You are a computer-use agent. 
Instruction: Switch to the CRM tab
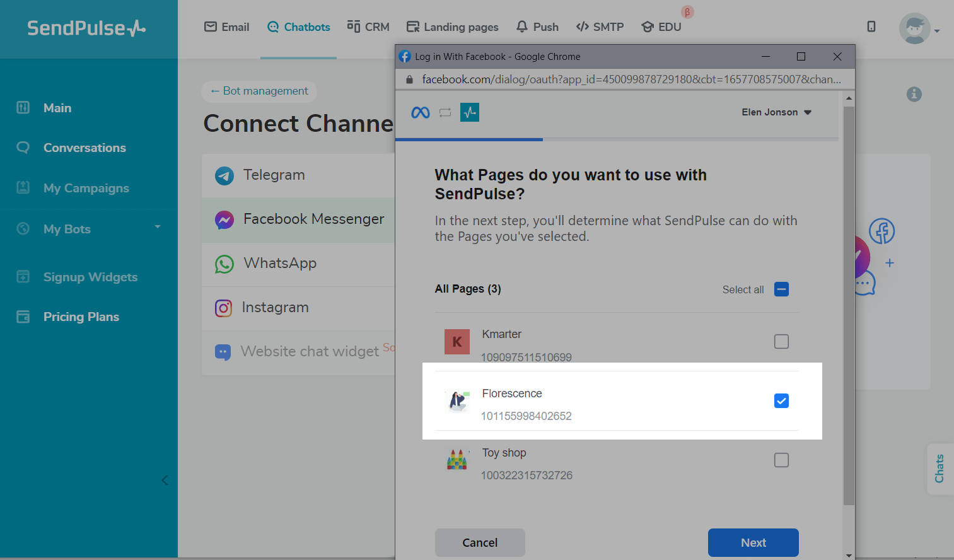coord(368,27)
